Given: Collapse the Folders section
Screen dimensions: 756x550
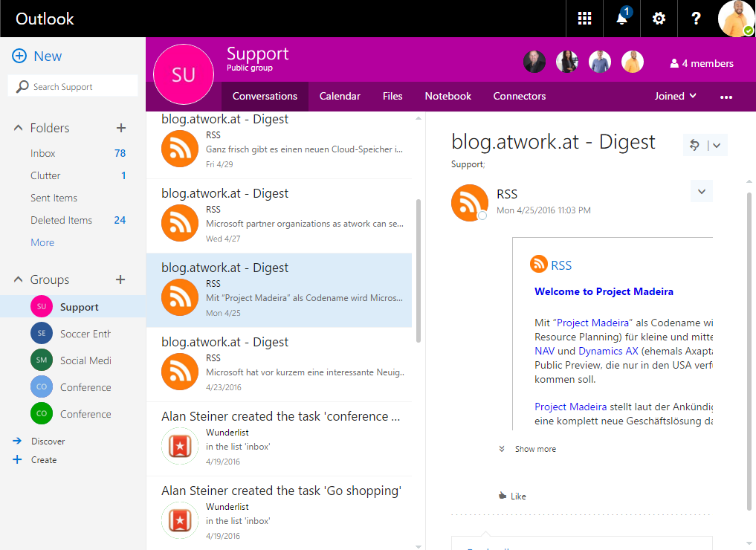Looking at the screenshot, I should click(x=18, y=128).
